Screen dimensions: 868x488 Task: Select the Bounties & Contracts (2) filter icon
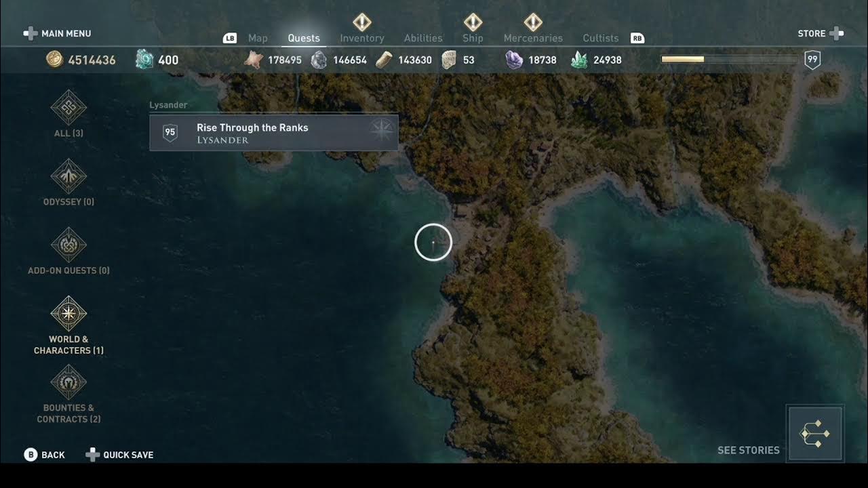point(68,382)
